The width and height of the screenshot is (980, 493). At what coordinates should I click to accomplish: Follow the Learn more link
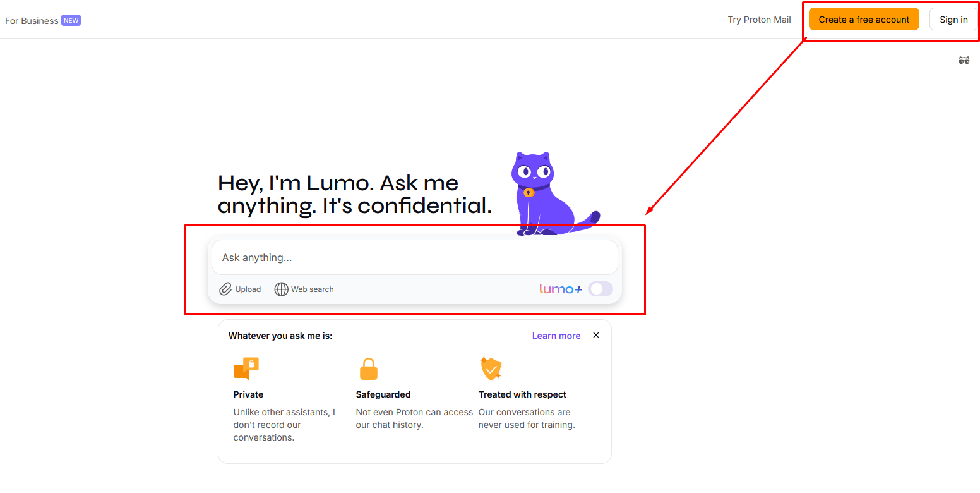(x=556, y=336)
